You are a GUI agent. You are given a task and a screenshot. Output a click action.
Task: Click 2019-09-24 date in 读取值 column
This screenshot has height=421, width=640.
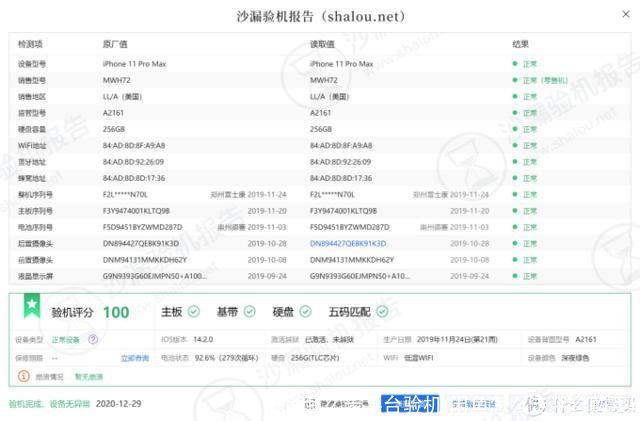469,276
